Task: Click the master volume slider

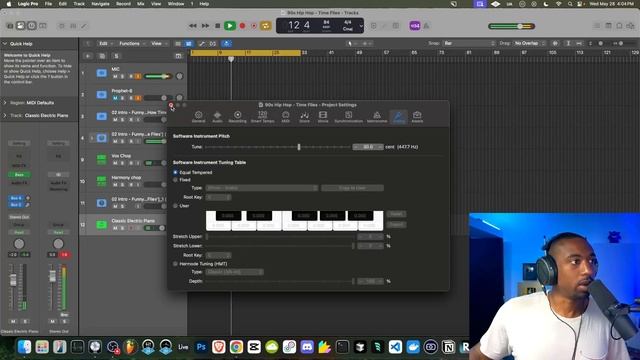Action: pyautogui.click(x=512, y=26)
